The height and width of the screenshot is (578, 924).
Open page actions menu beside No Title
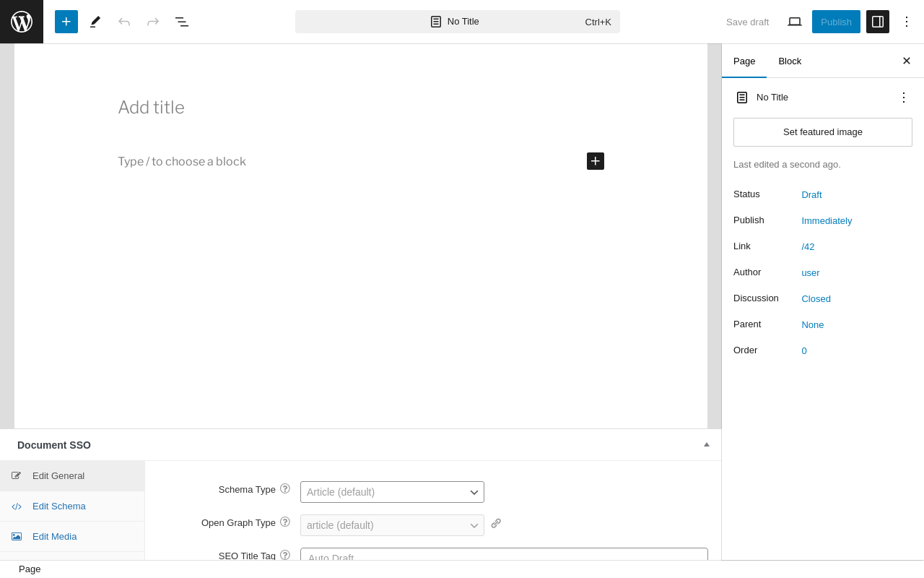tap(904, 98)
